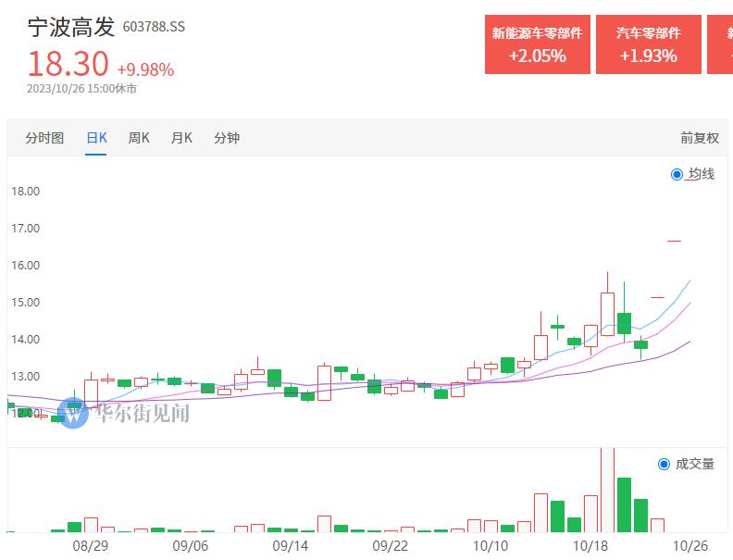Toggle the 均线 moving average radio
Image resolution: width=733 pixels, height=560 pixels.
coord(677,174)
